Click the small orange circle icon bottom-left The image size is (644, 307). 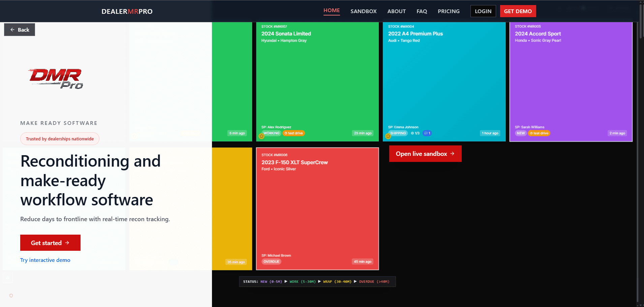click(x=11, y=296)
